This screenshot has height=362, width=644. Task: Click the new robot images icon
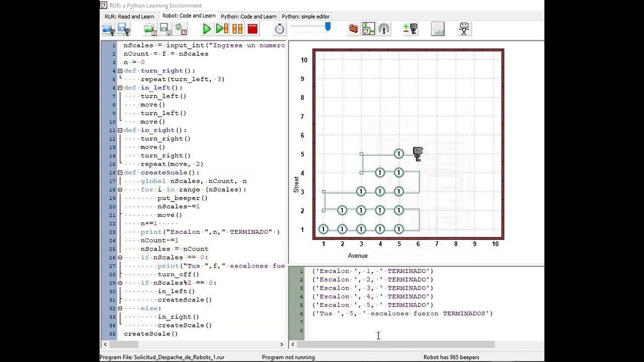[464, 29]
